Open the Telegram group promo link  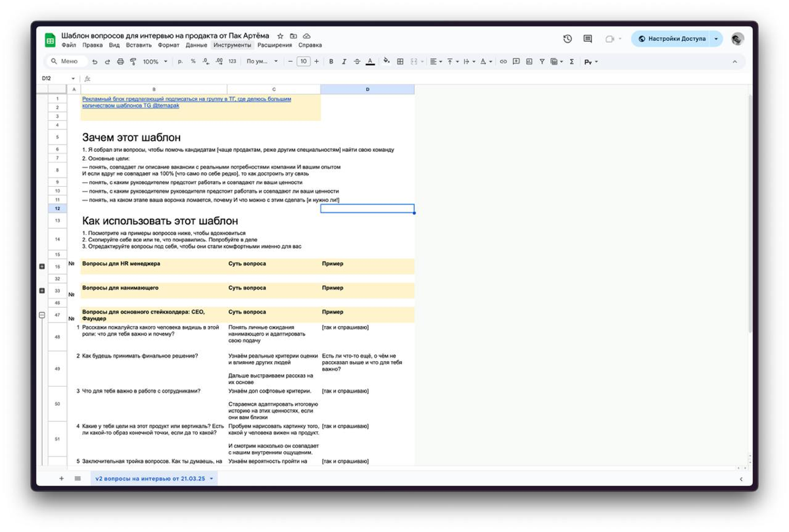(187, 102)
